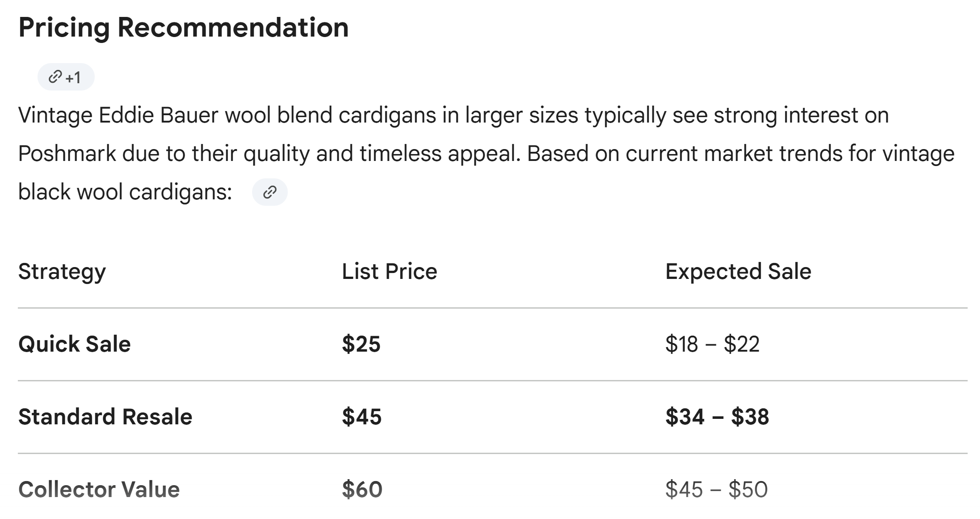Select the Standard Resale row label
The height and width of the screenshot is (519, 980).
pyautogui.click(x=105, y=417)
